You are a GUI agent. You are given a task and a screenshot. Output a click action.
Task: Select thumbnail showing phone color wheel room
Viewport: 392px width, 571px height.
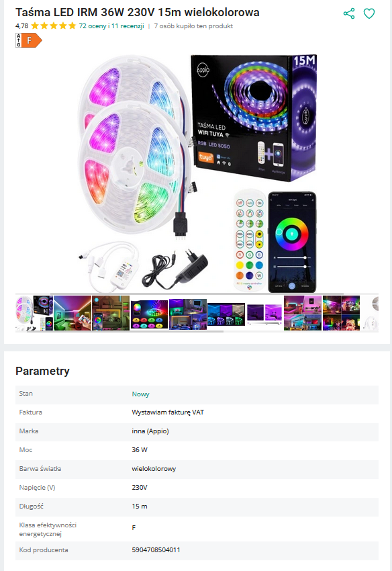point(111,313)
